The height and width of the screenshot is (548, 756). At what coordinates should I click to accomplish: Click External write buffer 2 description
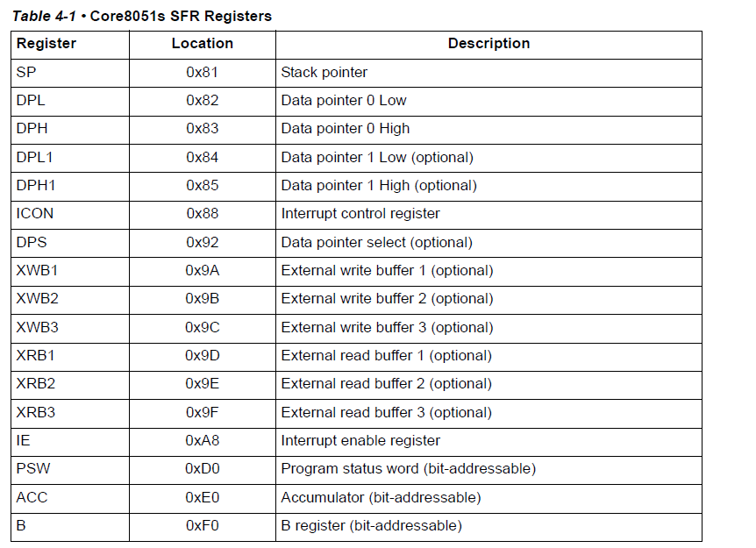click(x=387, y=299)
